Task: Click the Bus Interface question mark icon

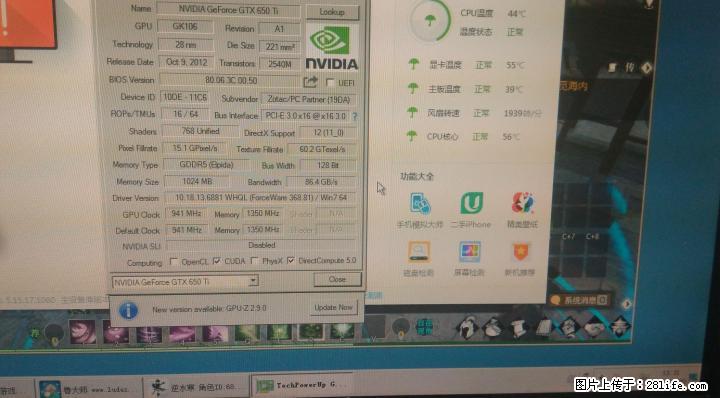Action: pyautogui.click(x=354, y=117)
